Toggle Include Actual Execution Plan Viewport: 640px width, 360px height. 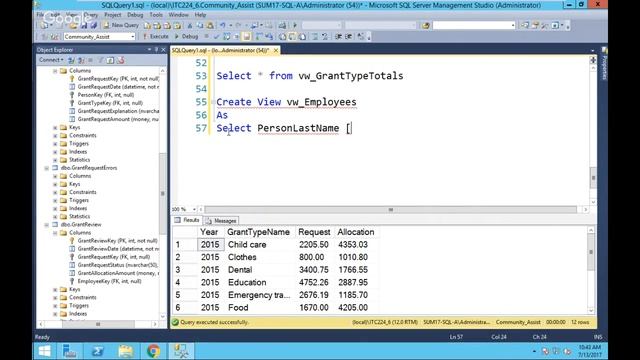(x=259, y=36)
